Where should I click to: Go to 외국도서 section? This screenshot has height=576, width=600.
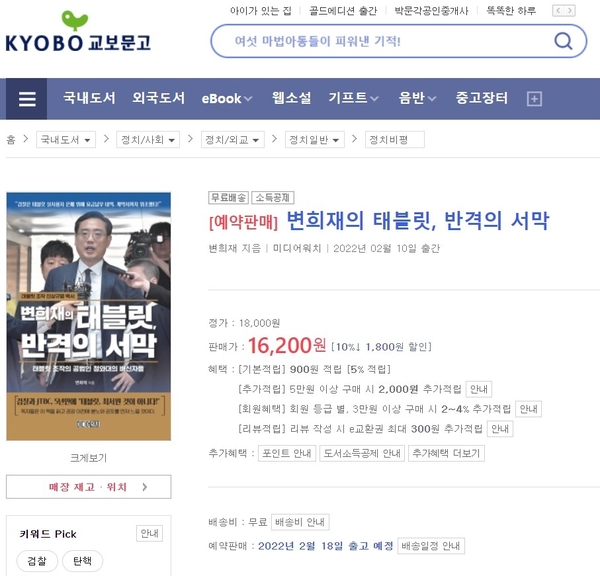pos(159,98)
